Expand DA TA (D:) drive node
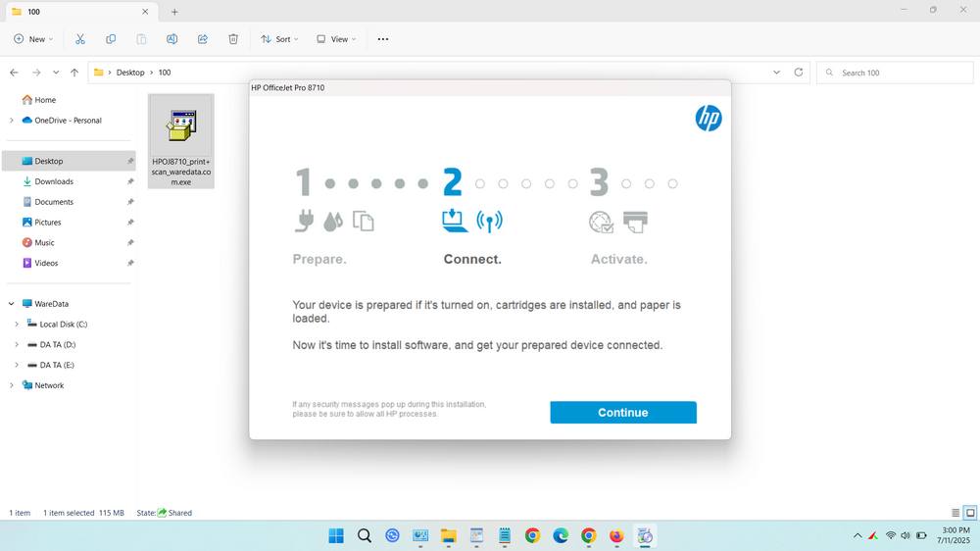This screenshot has height=551, width=980. pyautogui.click(x=17, y=344)
